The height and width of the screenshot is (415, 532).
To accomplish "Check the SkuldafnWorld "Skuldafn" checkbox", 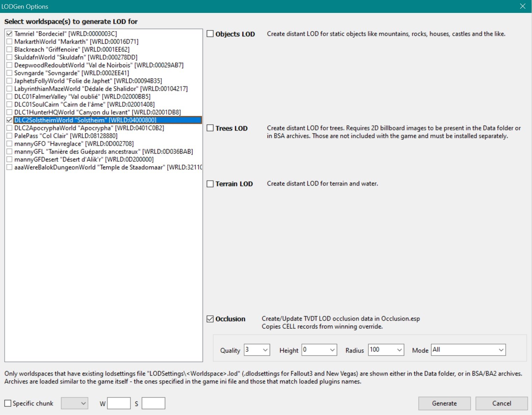I will pos(9,57).
